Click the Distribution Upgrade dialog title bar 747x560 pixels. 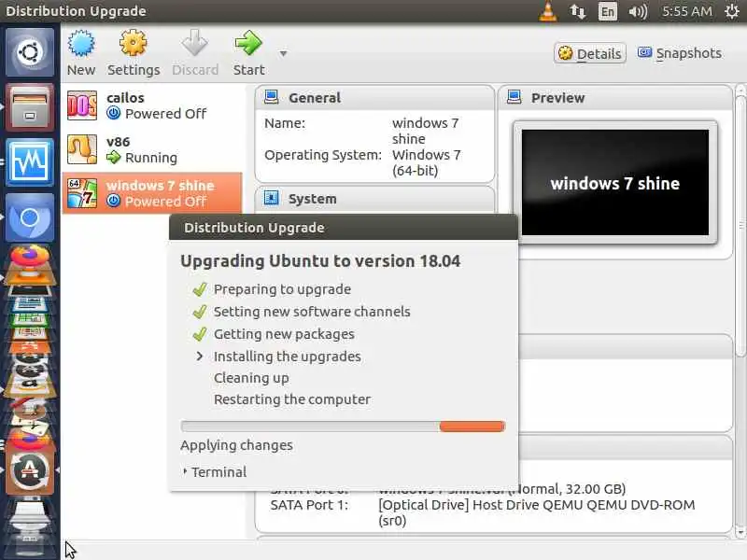click(343, 228)
